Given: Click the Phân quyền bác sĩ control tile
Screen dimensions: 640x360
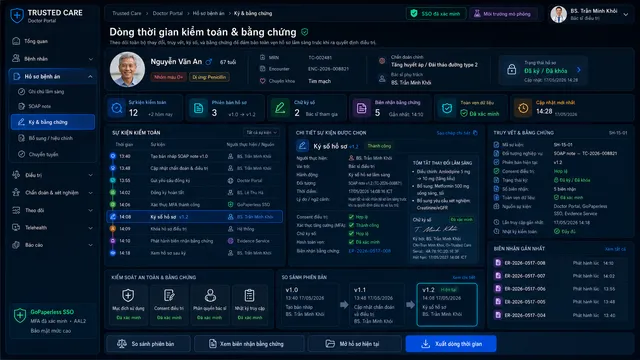Looking at the screenshot, I should 209,304.
